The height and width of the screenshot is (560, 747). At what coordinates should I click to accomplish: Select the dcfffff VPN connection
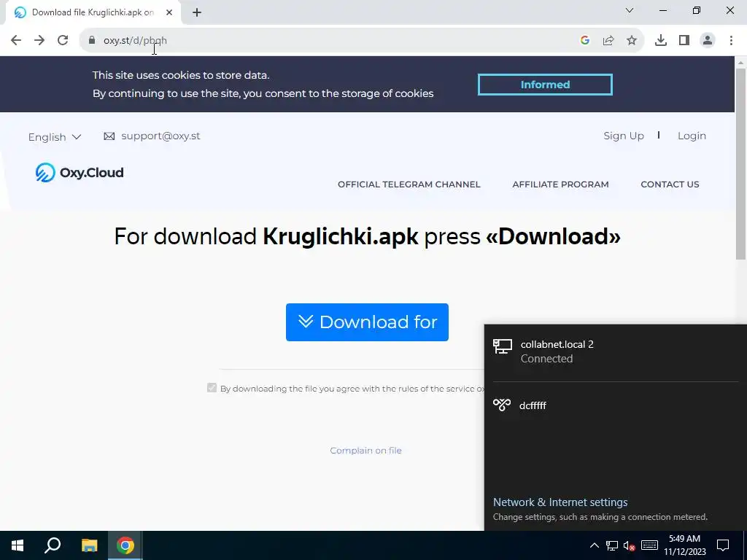point(616,405)
